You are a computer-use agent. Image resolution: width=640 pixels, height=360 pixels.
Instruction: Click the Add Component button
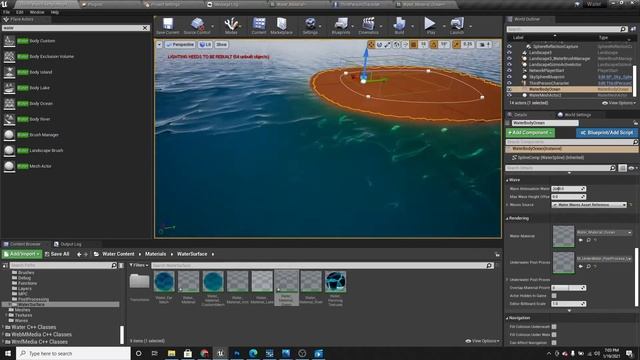pos(530,133)
